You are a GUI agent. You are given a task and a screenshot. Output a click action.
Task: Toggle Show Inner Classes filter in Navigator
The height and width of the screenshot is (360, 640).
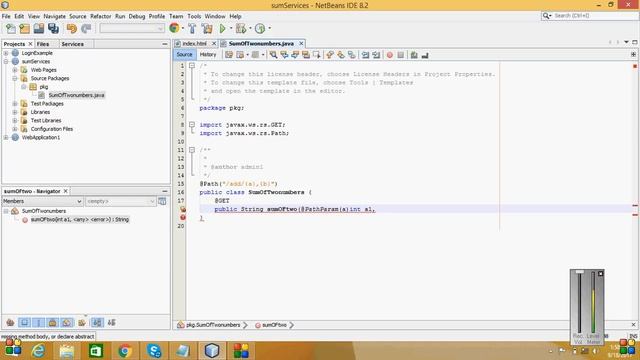coord(67,322)
